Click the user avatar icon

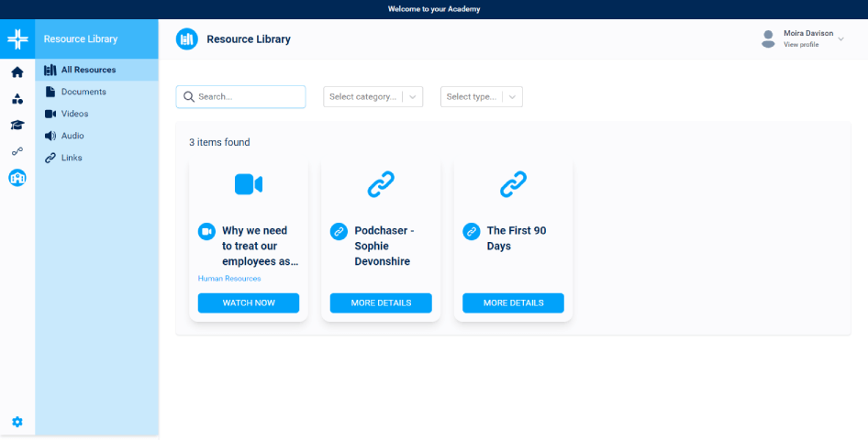[x=768, y=38]
